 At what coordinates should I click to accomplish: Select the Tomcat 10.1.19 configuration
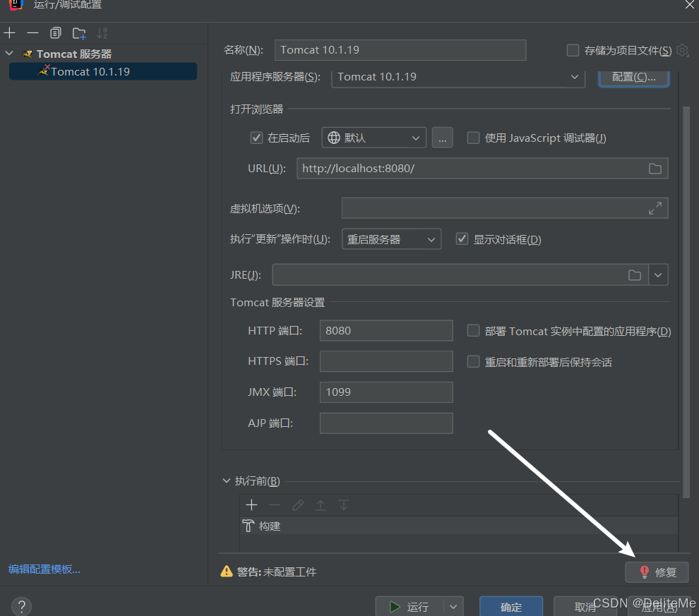[x=103, y=72]
